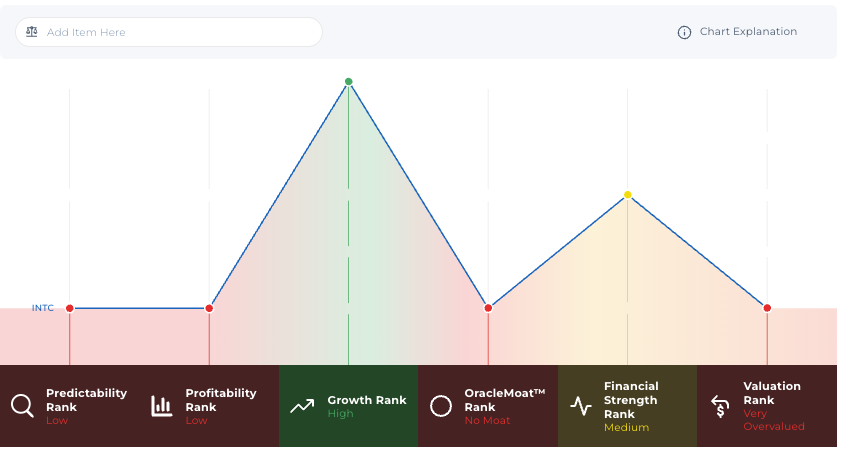Image resolution: width=841 pixels, height=453 pixels.
Task: Select the Predictability Rank label
Action: pyautogui.click(x=86, y=400)
